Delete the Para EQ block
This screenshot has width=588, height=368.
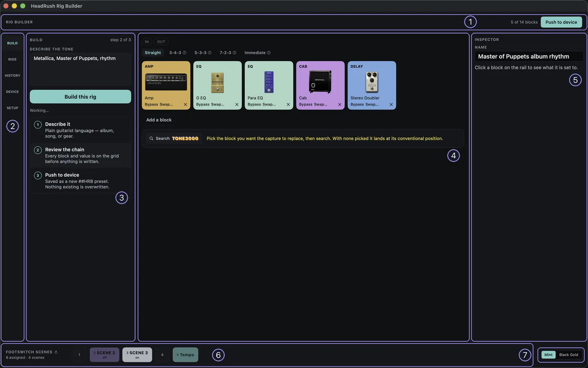288,104
